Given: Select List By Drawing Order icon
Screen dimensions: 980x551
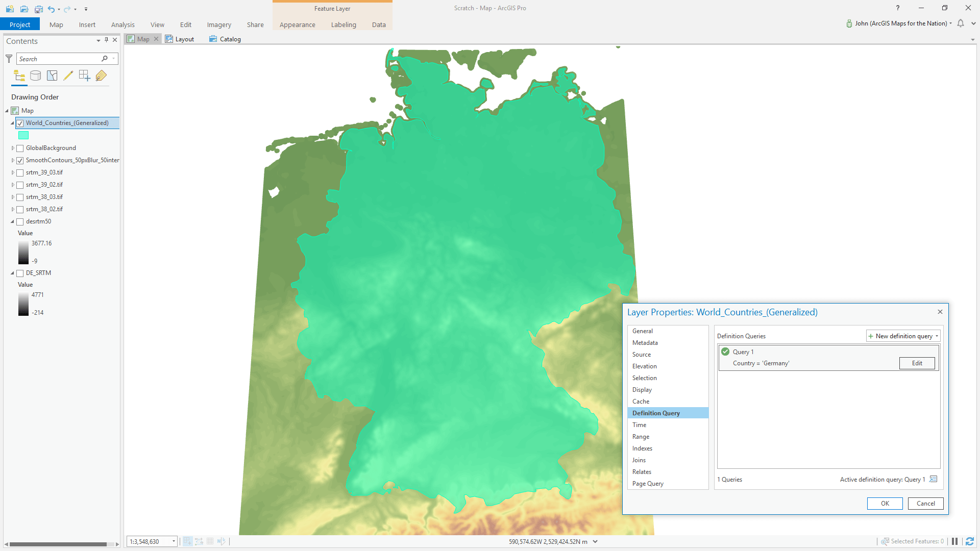Looking at the screenshot, I should coord(19,76).
